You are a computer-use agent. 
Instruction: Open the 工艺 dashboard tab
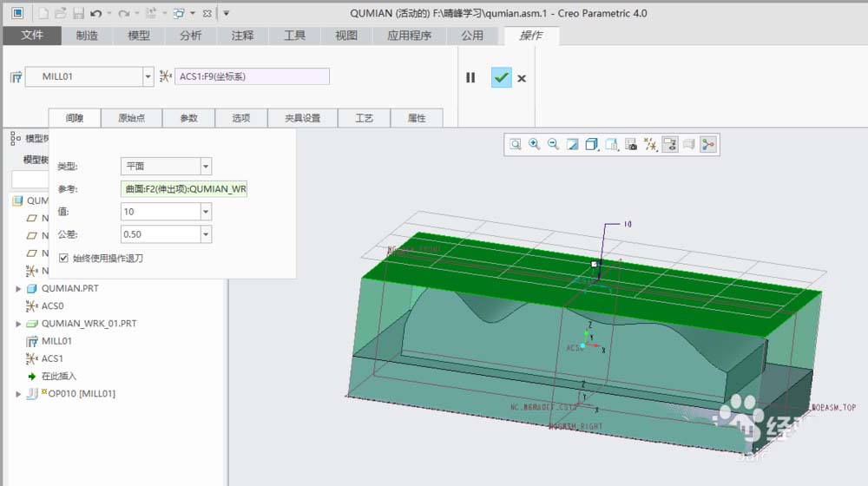(365, 118)
